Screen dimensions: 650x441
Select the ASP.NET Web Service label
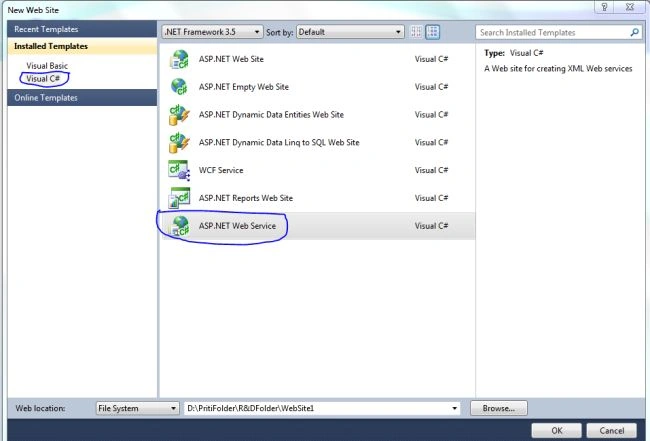point(237,226)
